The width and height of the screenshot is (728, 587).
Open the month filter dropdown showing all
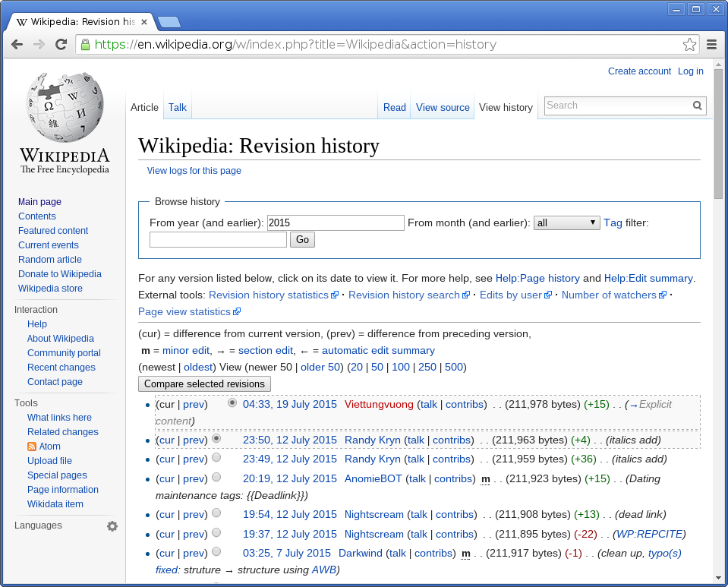[x=566, y=222]
